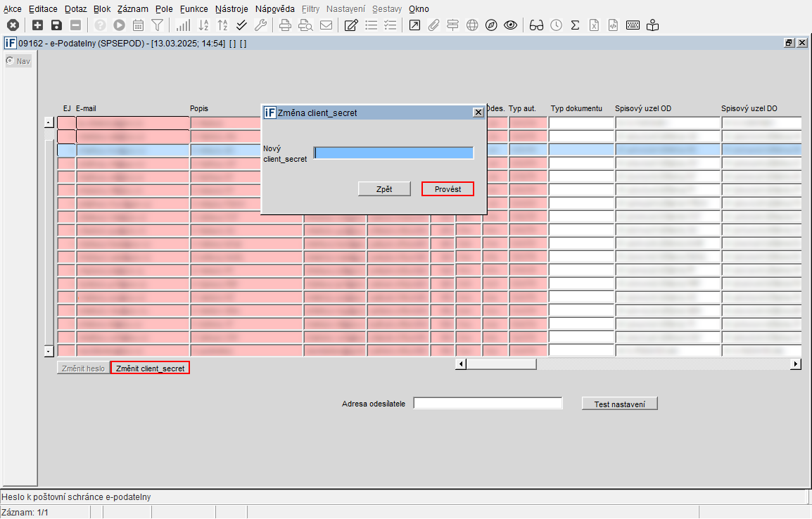Screen dimensions: 812x519
Task: Add a new record with the plus icon
Action: (37, 25)
